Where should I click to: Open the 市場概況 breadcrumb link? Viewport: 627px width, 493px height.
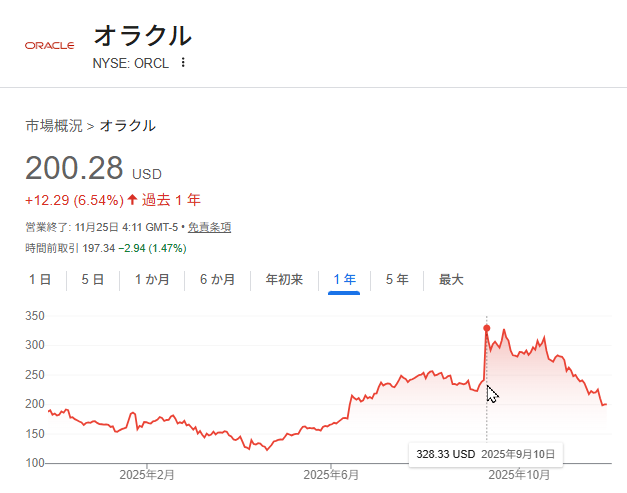pyautogui.click(x=54, y=126)
